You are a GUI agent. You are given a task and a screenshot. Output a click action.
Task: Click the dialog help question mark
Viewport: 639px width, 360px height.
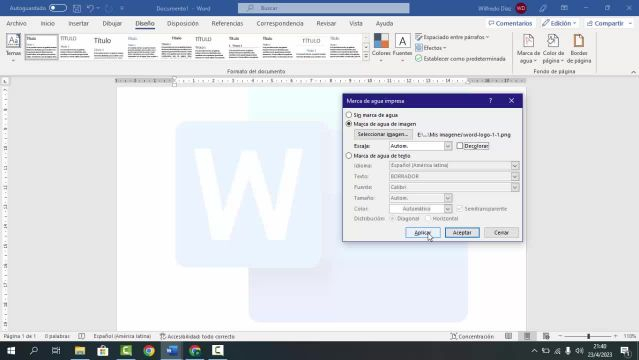tap(490, 101)
